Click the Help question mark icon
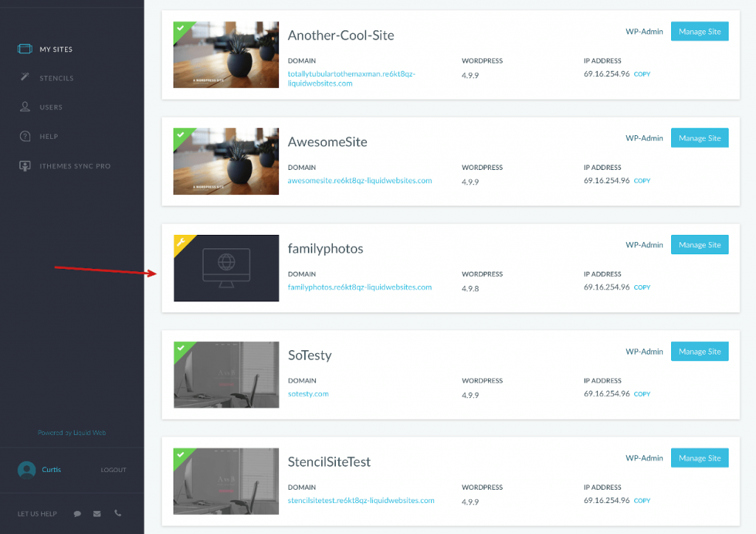756x534 pixels. click(25, 137)
